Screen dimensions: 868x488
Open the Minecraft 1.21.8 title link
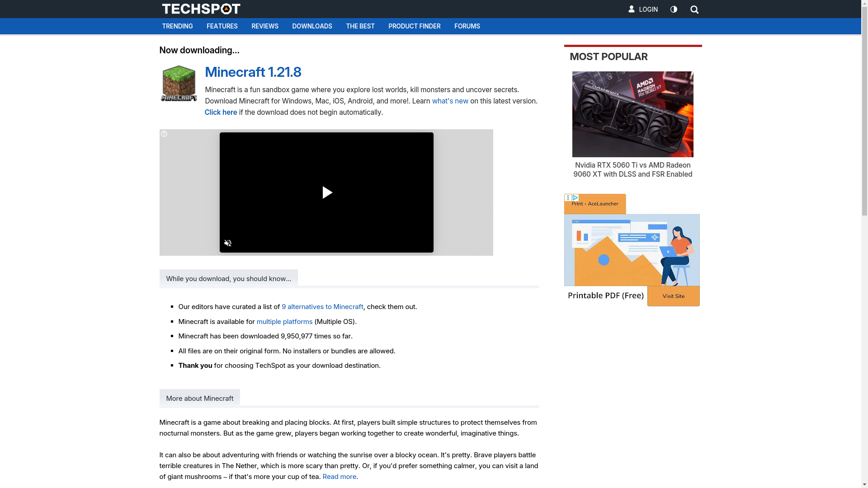[253, 72]
